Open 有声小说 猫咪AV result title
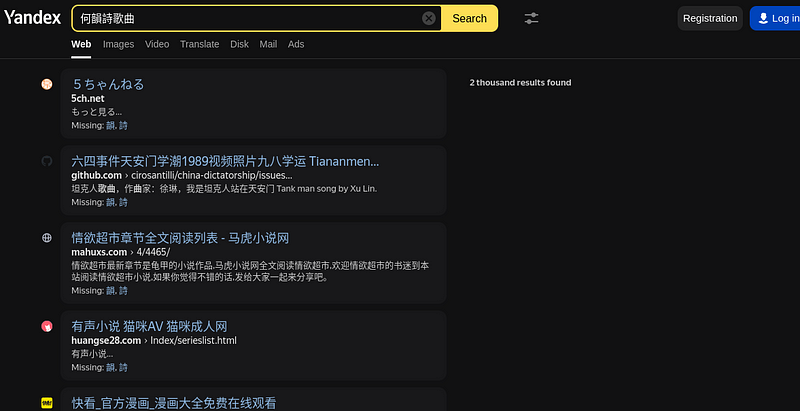This screenshot has width=800, height=411. tap(149, 326)
